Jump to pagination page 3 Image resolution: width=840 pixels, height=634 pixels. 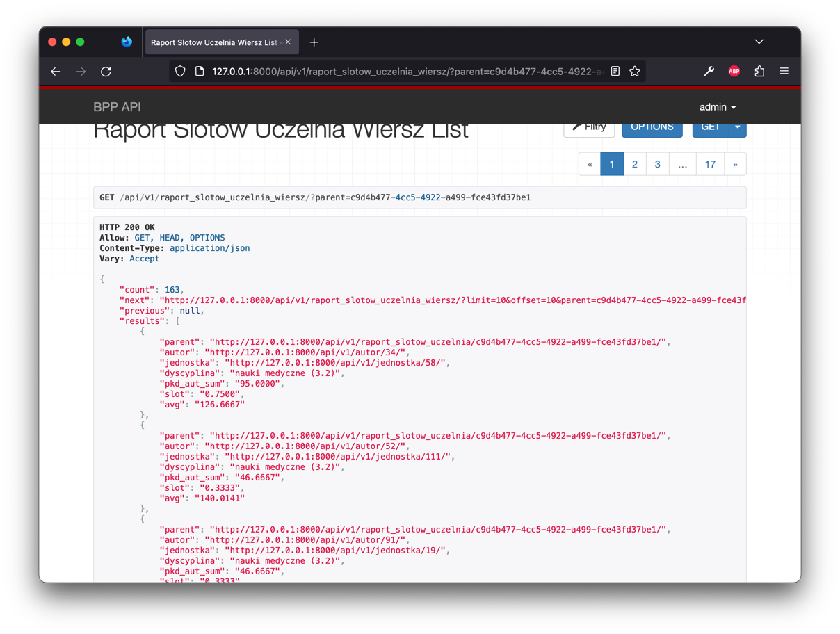pos(657,164)
